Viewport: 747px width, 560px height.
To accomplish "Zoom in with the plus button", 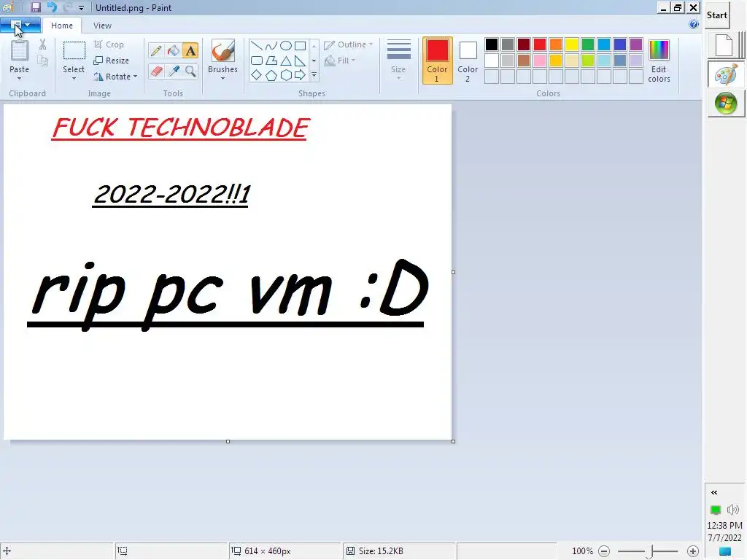I will coord(693,551).
